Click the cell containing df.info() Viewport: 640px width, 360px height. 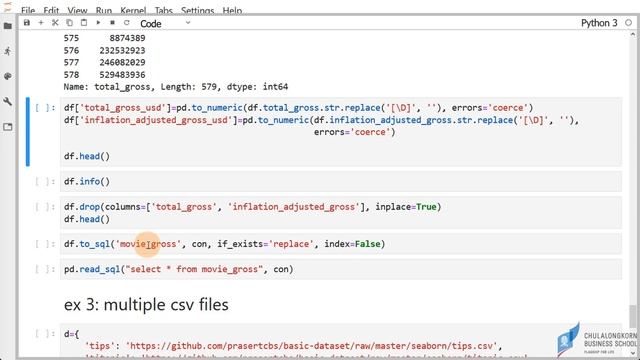point(341,181)
